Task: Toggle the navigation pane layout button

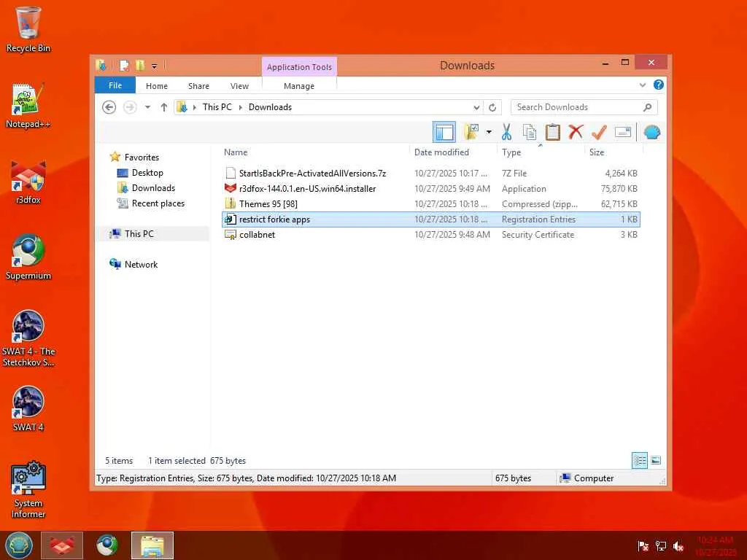Action: point(444,132)
